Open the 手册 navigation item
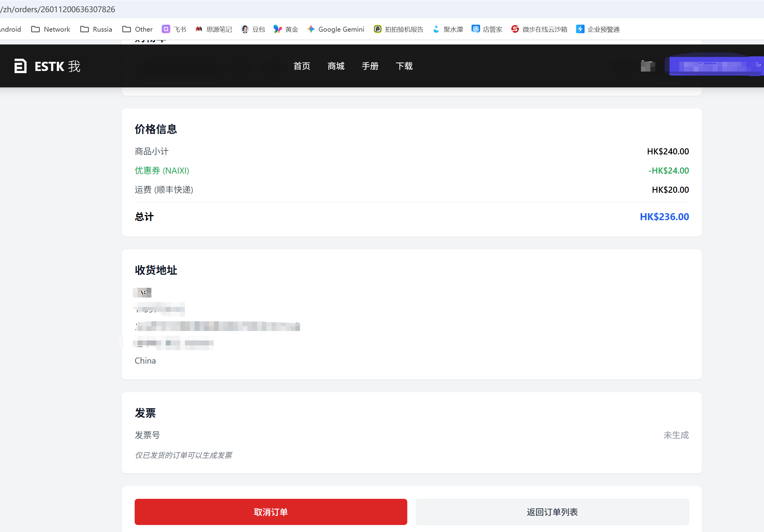Image resolution: width=764 pixels, height=532 pixels. pos(370,66)
